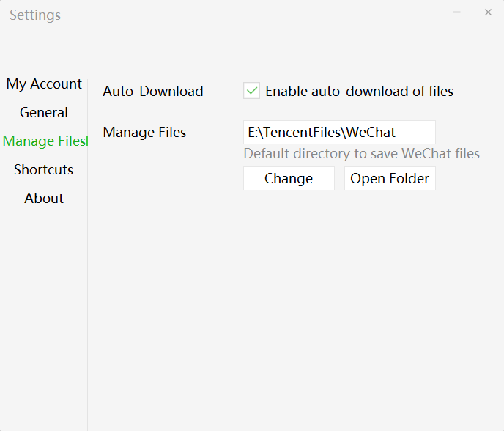Open the About section
Viewport: 504px width, 431px height.
44,199
